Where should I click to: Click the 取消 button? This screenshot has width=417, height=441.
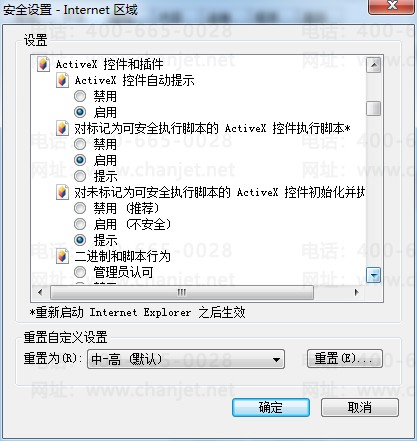click(360, 407)
